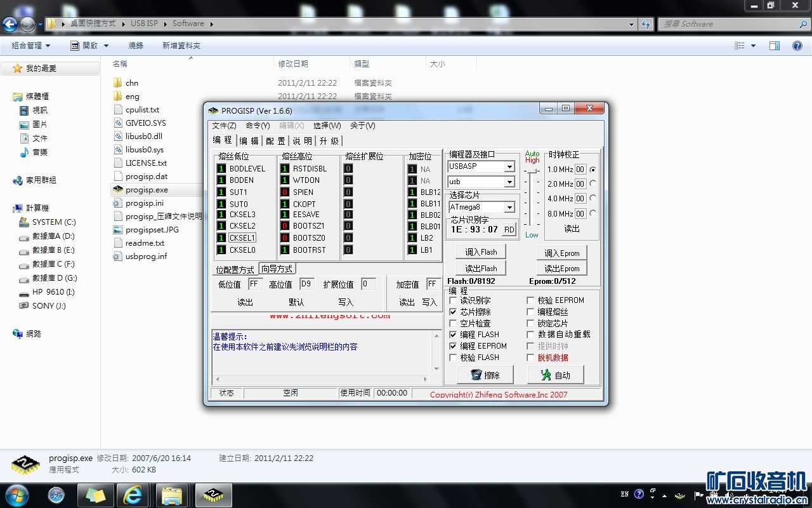Click the 读出Flash button
This screenshot has height=508, width=812.
[x=481, y=268]
